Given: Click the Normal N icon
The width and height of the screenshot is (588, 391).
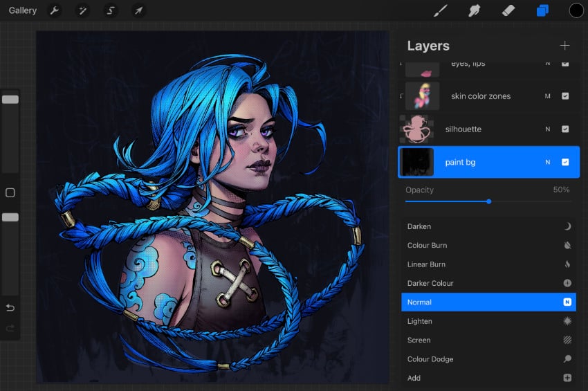Looking at the screenshot, I should point(567,302).
